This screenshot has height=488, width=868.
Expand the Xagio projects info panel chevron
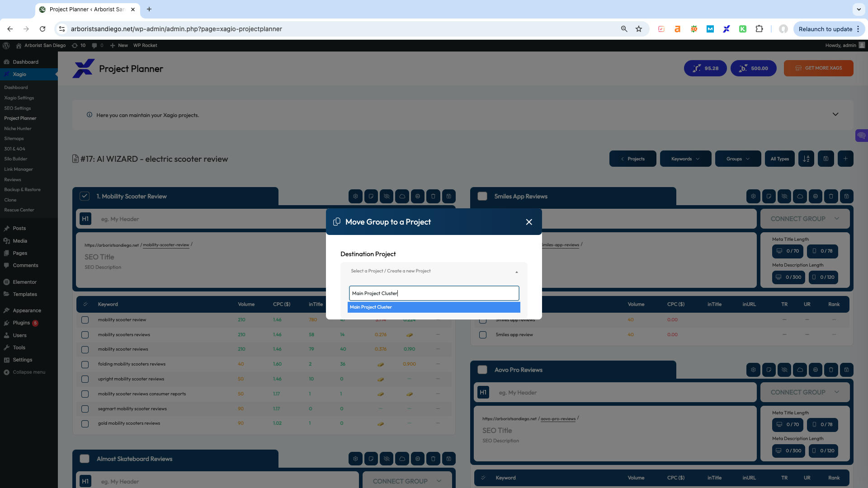tap(835, 115)
